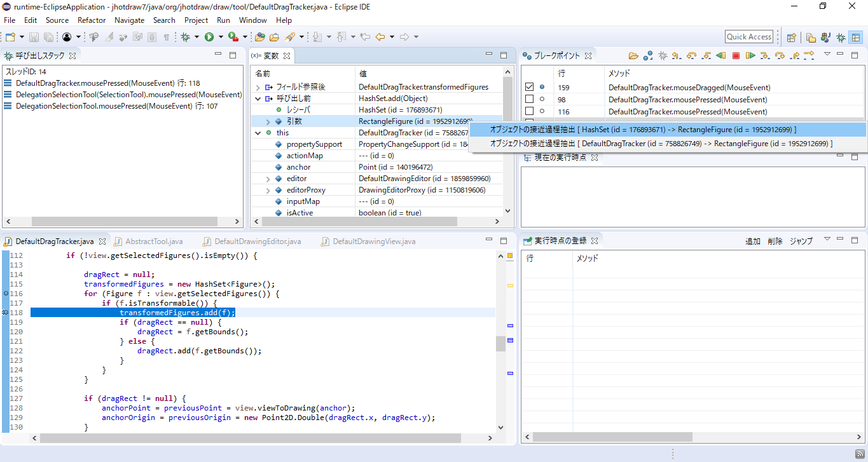The image size is (868, 462).
Task: Click the rightmost dashed-arrow icon in breakpoints toolbar
Action: (x=809, y=56)
